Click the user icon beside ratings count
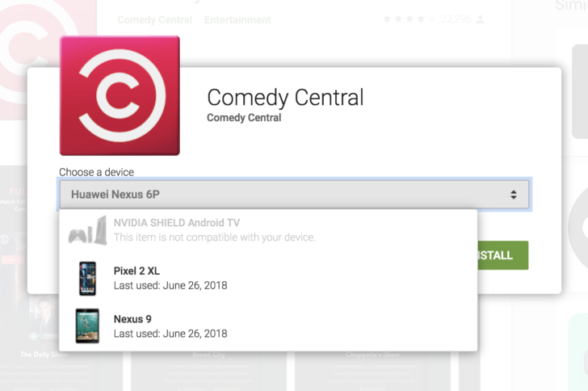The height and width of the screenshot is (391, 588). [480, 19]
